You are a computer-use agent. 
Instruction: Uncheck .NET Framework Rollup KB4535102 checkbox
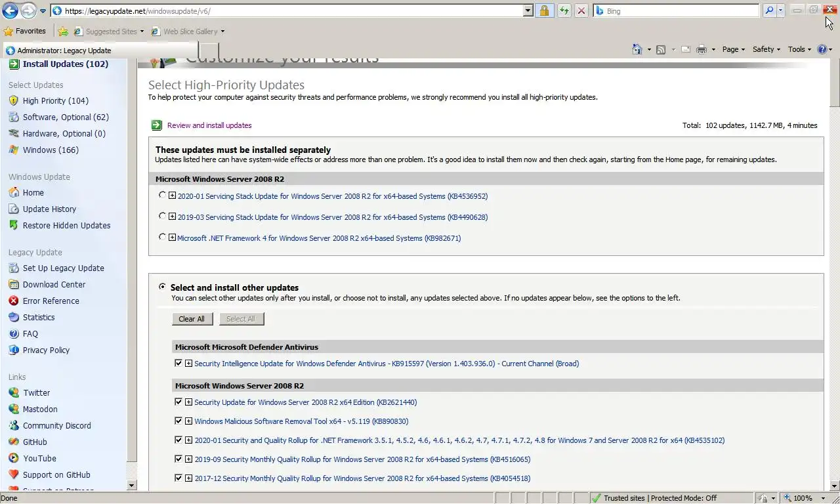[x=178, y=440]
